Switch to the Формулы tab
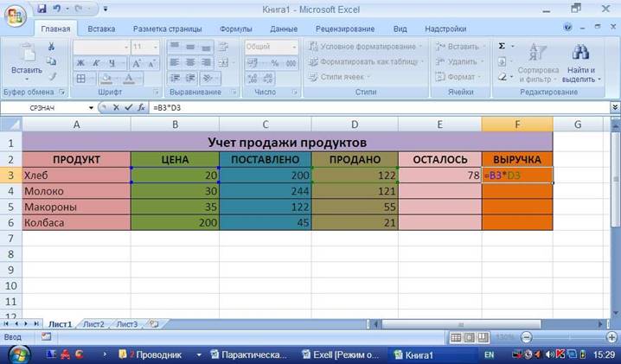 click(x=235, y=29)
